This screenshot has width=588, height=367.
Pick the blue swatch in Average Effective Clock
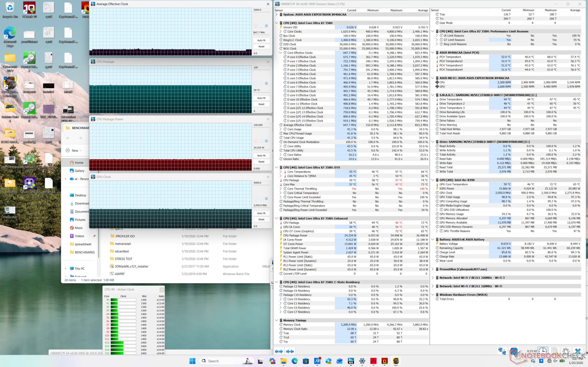pos(266,26)
